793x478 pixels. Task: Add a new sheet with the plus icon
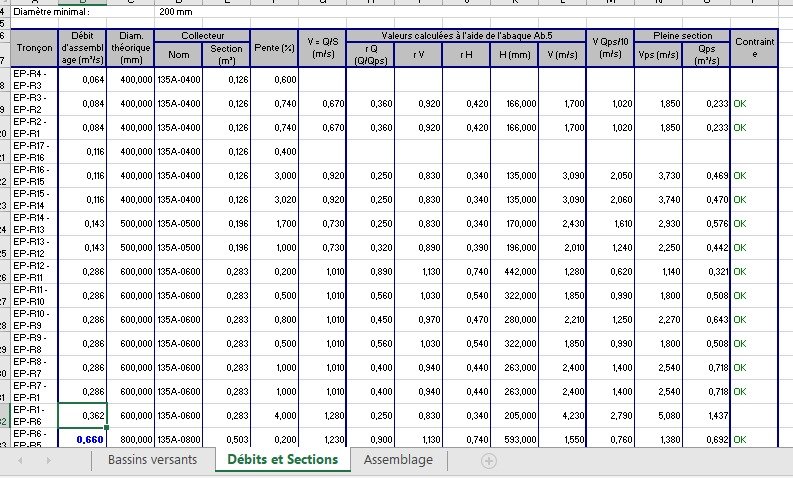(489, 461)
